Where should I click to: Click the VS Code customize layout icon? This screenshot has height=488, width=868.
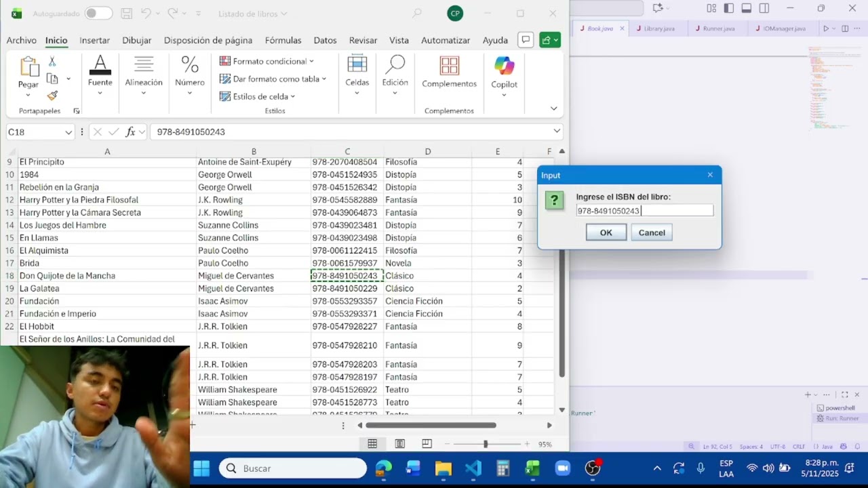click(711, 8)
